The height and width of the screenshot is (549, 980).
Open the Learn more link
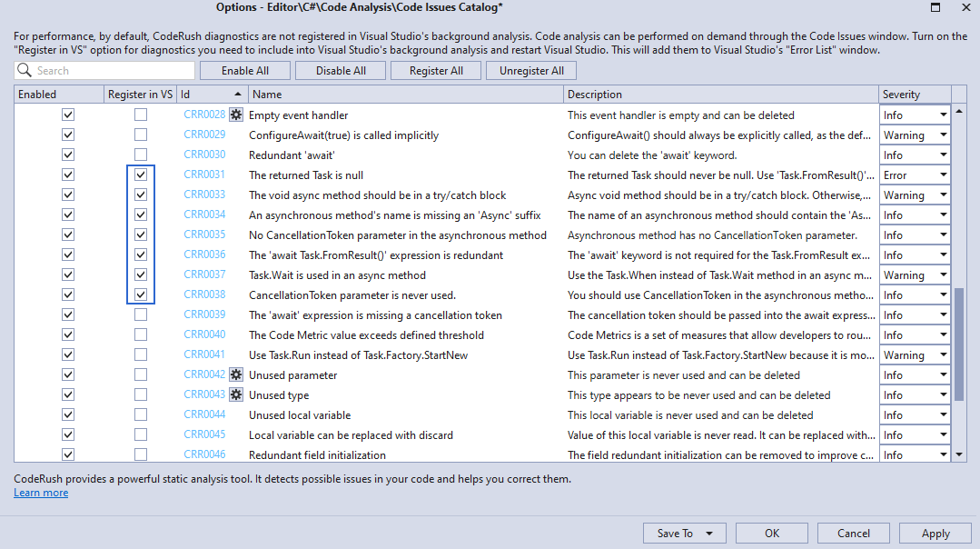[40, 492]
